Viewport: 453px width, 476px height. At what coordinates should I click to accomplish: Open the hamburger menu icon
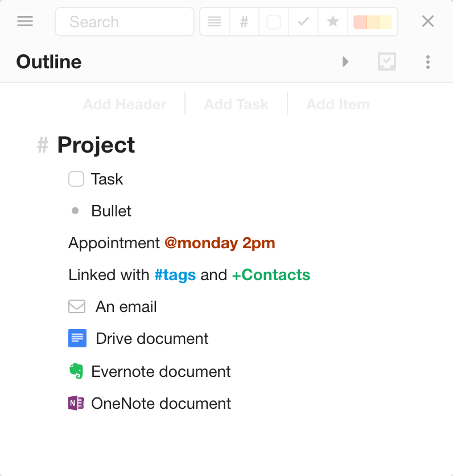click(x=25, y=21)
